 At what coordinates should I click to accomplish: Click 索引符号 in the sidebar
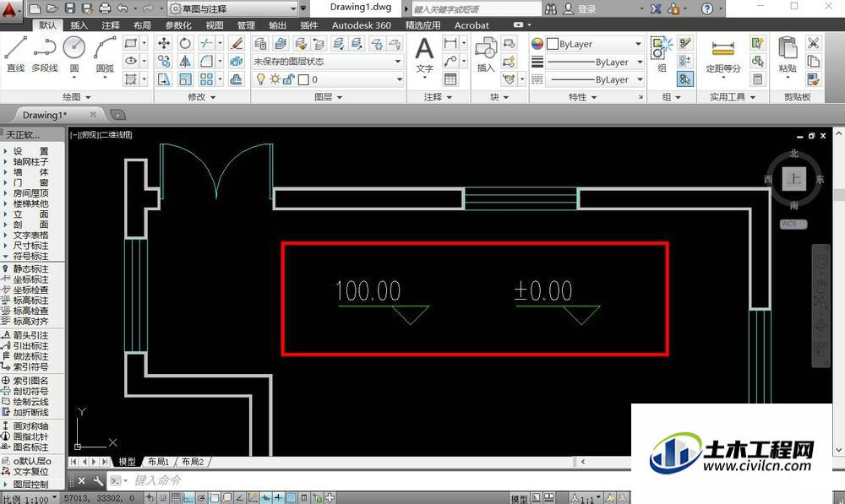tap(30, 366)
